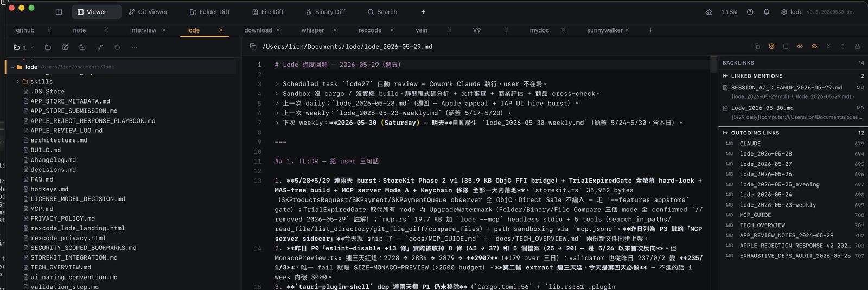Close the sunnywalker workspace tab
The image size is (868, 290).
(x=627, y=30)
